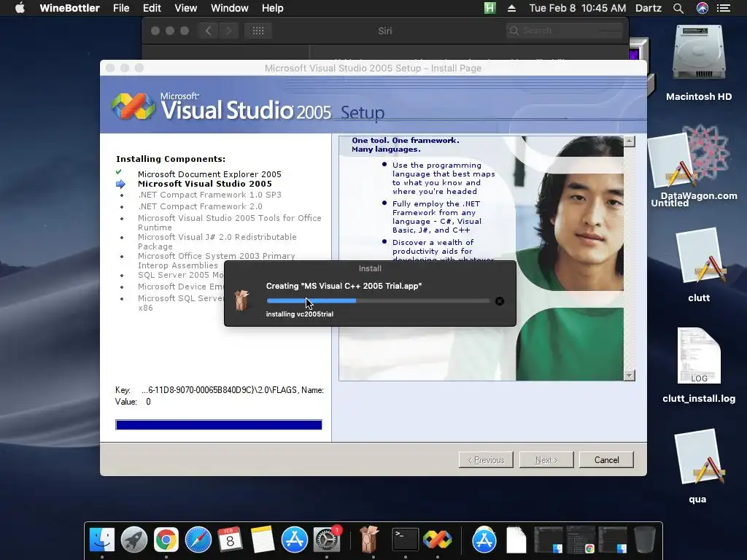Select '.NET Compact Framework 1.0 SP3' item
Screen dimensions: 747x560
click(x=209, y=195)
